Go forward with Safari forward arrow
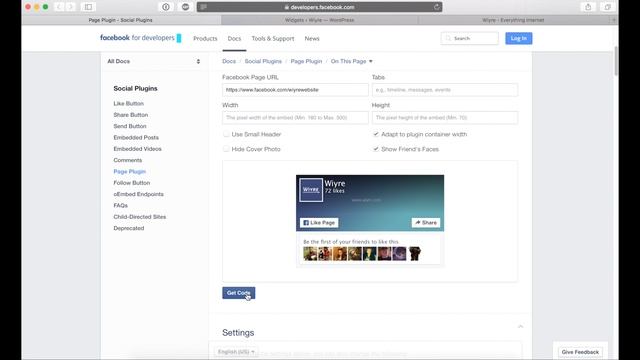This screenshot has width=640, height=360. 71,7
